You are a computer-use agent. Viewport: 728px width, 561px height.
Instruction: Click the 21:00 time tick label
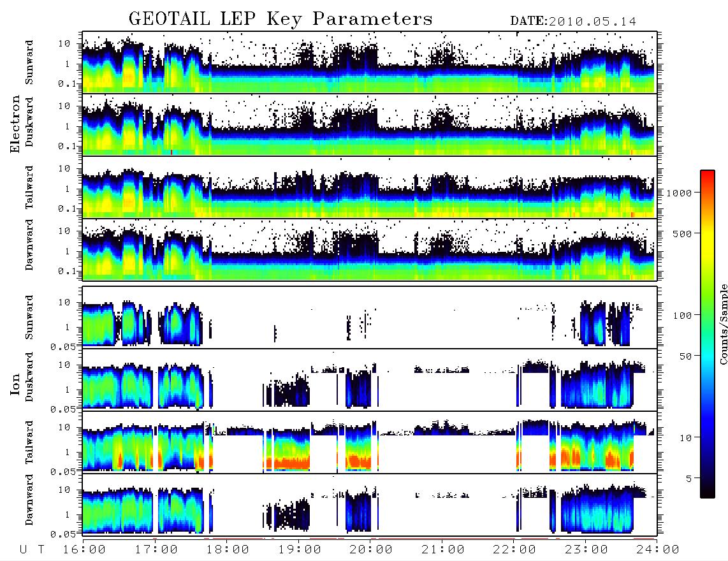pyautogui.click(x=443, y=550)
